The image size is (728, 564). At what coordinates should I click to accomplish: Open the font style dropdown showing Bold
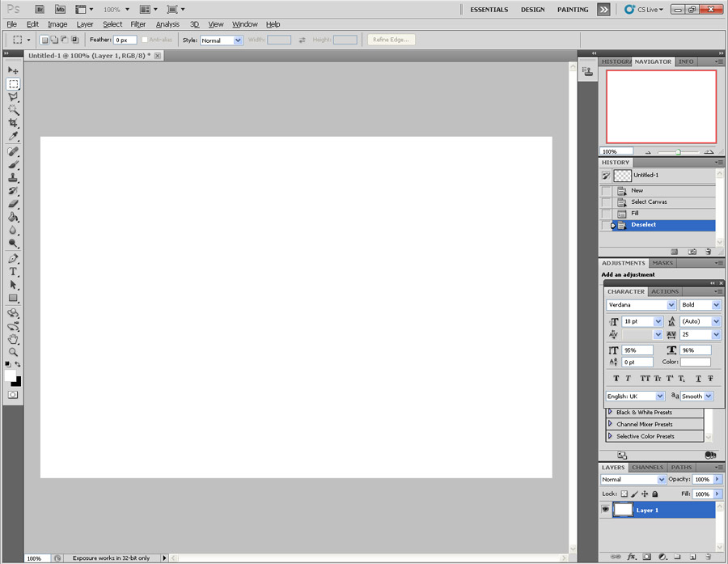click(x=717, y=305)
